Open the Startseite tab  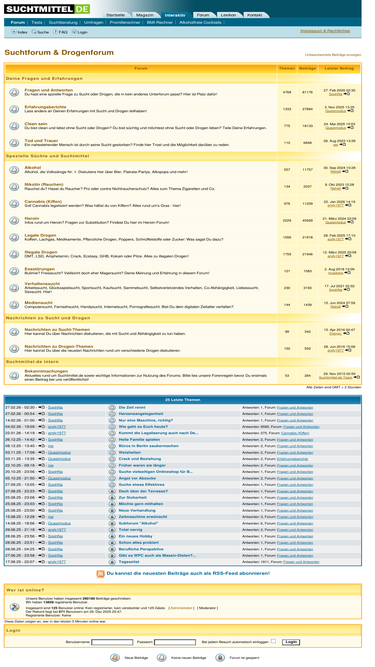coord(115,15)
